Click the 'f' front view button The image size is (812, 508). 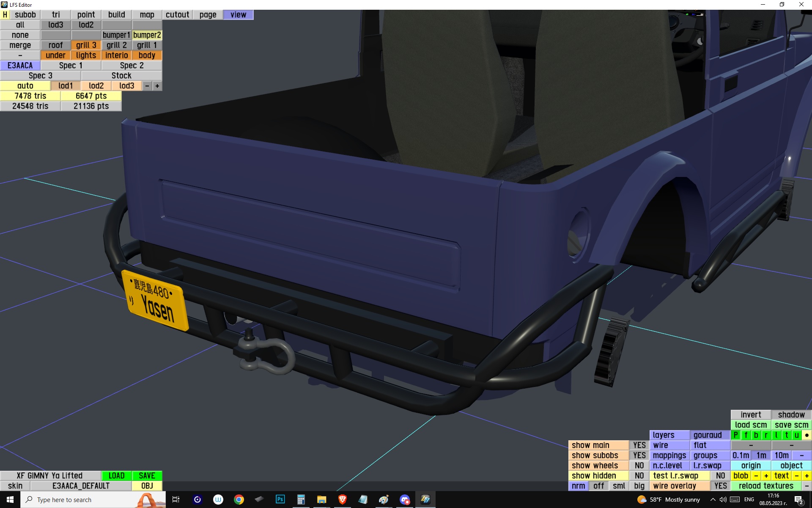coord(746,435)
